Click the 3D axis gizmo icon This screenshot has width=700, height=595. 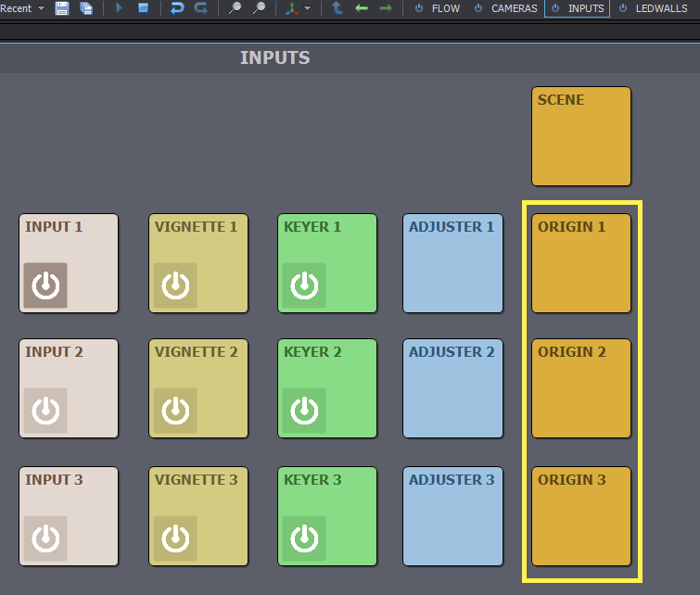[x=291, y=8]
